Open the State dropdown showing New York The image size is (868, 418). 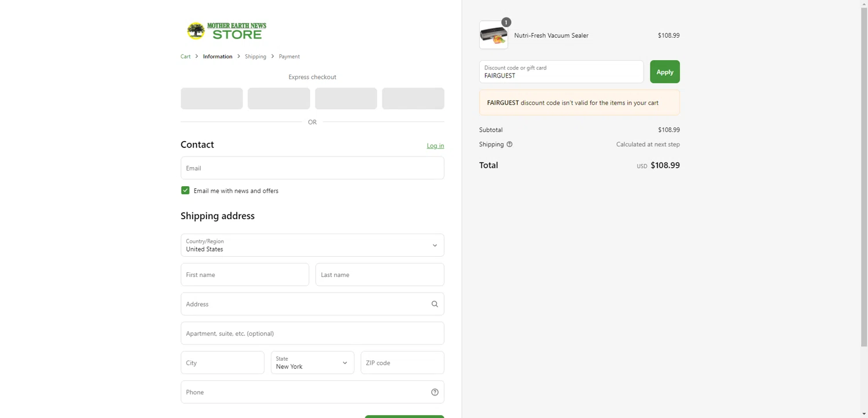[x=312, y=362]
